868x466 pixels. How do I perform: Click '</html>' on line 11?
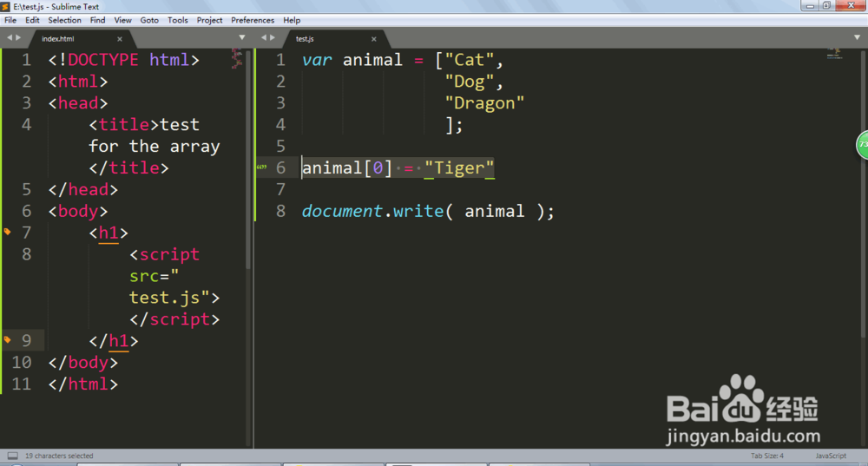point(83,384)
